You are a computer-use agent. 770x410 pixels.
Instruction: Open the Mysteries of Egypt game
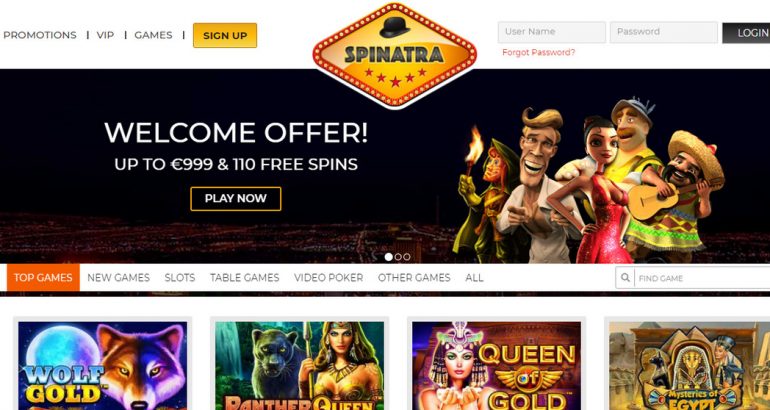pyautogui.click(x=689, y=366)
